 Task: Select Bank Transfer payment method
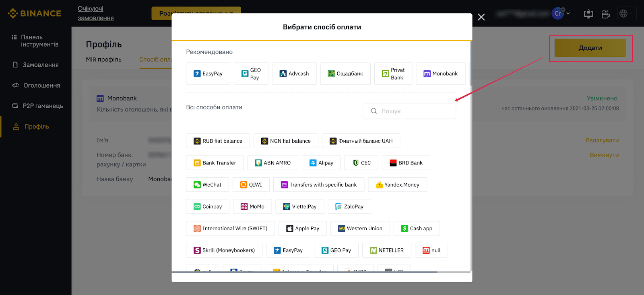click(215, 163)
